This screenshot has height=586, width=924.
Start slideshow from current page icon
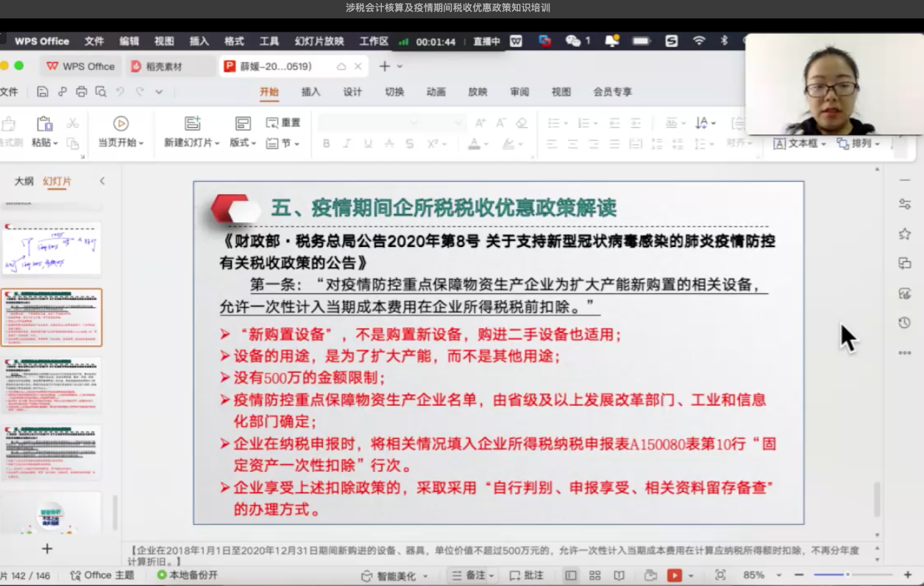pos(121,124)
